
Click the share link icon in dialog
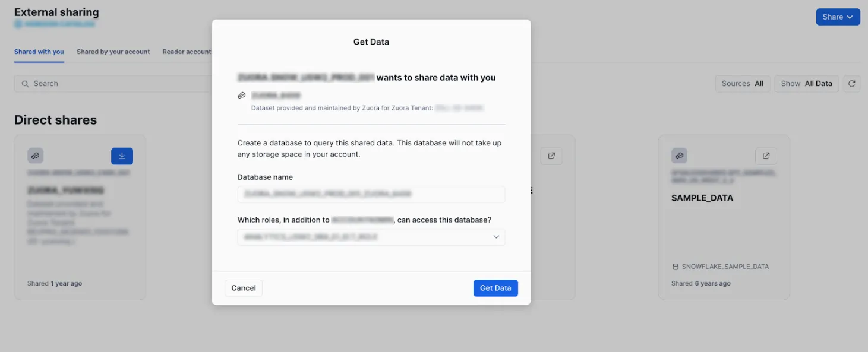pos(242,95)
